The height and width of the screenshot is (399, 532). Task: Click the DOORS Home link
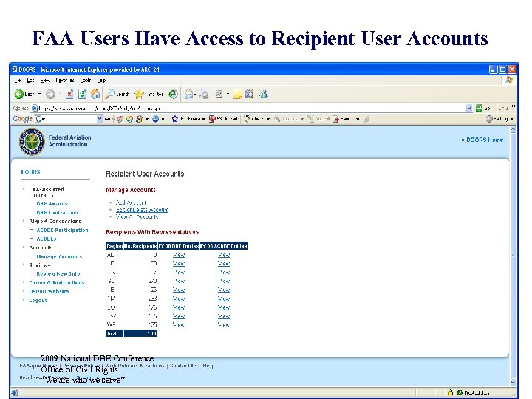point(482,140)
